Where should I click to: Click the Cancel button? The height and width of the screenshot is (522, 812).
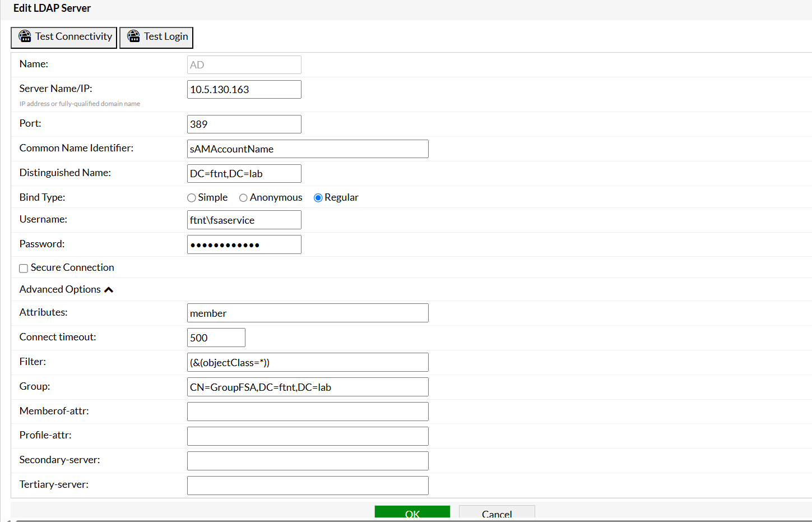coord(497,512)
